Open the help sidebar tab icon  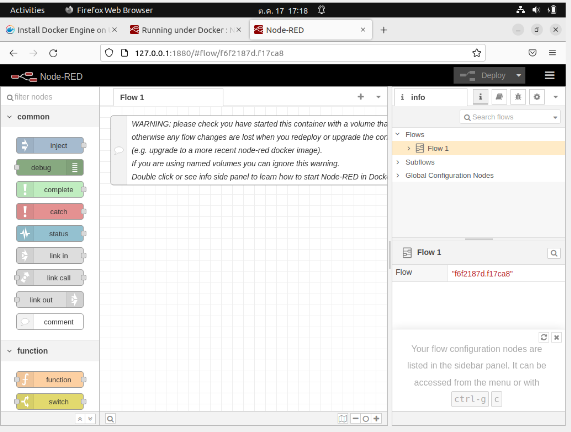[x=499, y=97]
